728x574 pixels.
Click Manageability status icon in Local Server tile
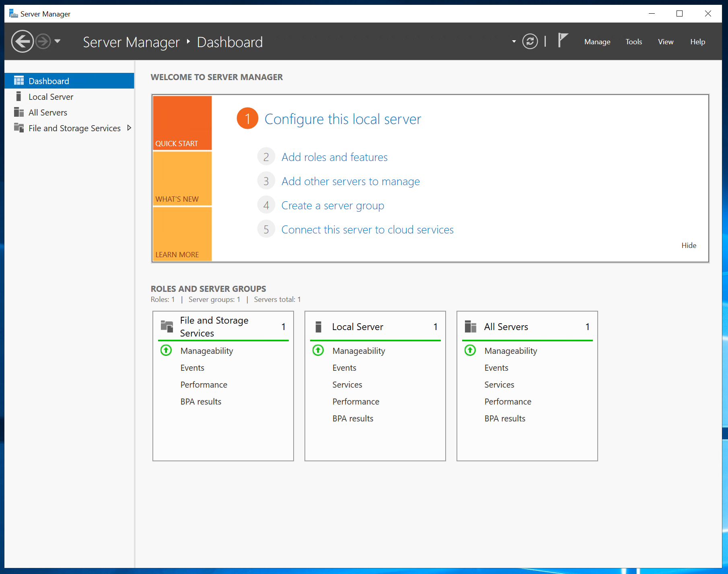pyautogui.click(x=318, y=350)
